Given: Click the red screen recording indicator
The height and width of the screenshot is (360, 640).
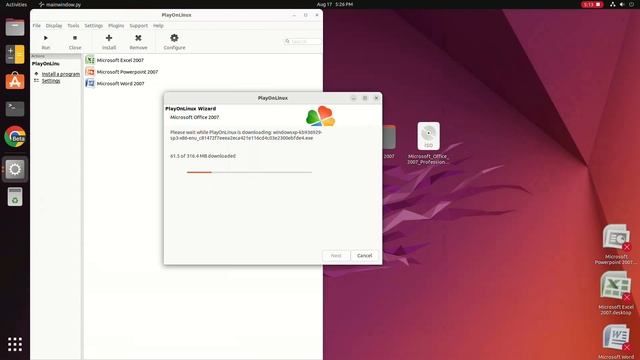Looking at the screenshot, I should 592,4.
